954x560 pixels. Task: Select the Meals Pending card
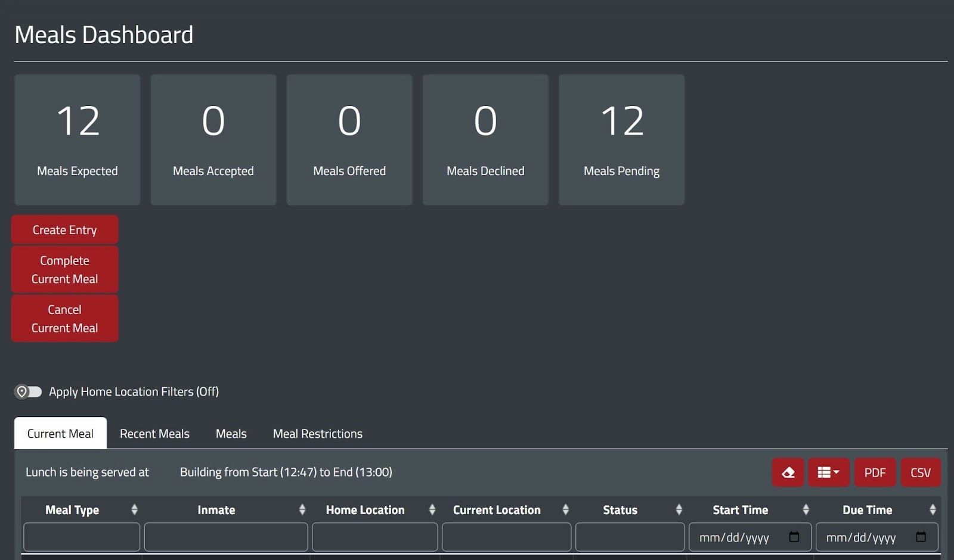point(621,140)
